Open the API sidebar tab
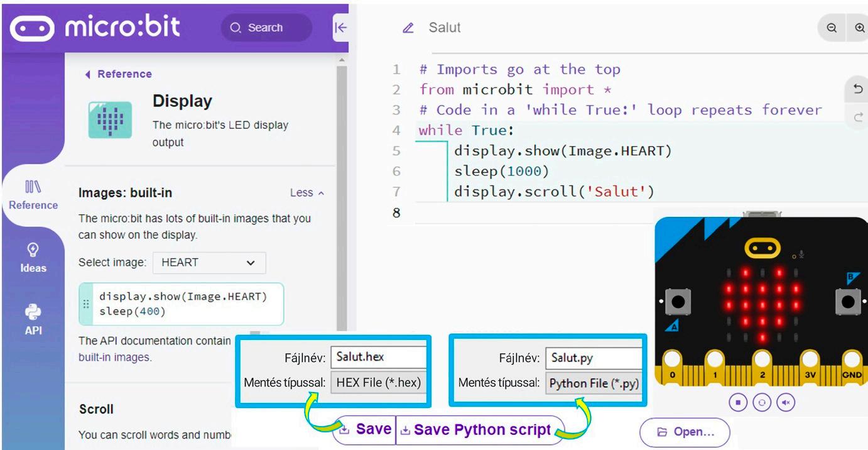Screen dimensions: 868x450 [33, 320]
